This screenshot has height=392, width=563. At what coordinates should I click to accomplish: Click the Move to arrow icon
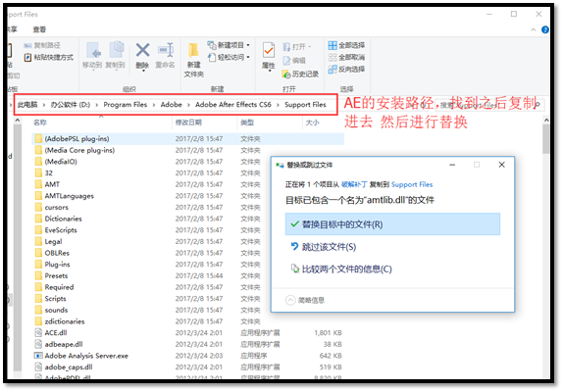point(93,50)
